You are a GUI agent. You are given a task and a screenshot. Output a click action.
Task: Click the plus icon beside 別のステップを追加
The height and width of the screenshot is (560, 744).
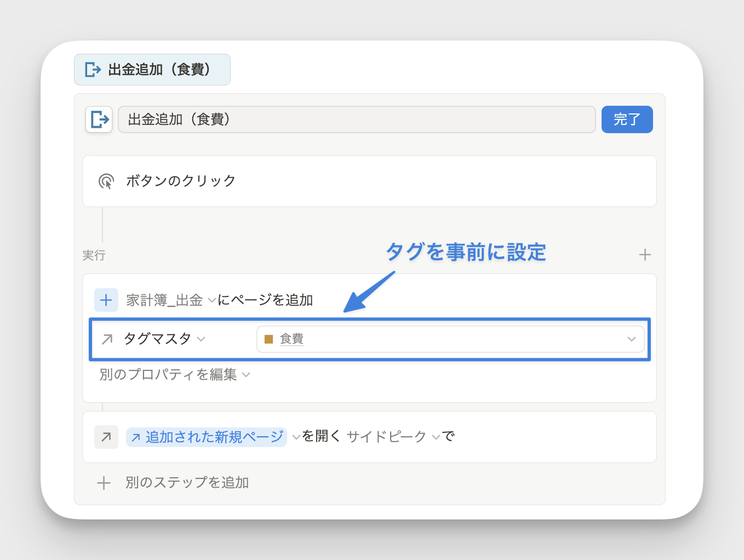click(x=104, y=483)
